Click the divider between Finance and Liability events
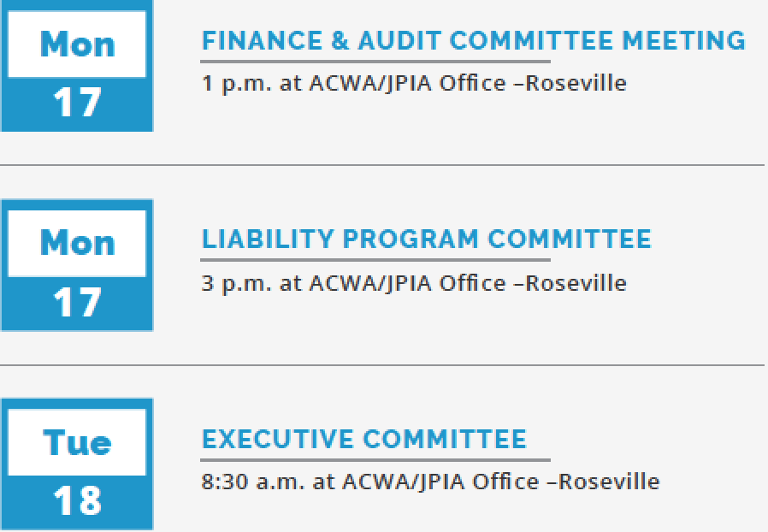The width and height of the screenshot is (768, 532). tap(382, 165)
